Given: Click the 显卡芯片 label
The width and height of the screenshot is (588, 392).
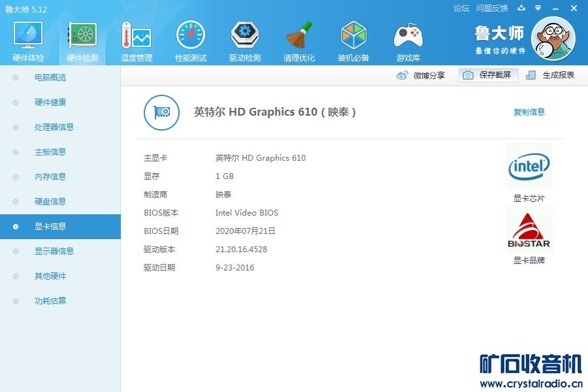Looking at the screenshot, I should [x=529, y=199].
